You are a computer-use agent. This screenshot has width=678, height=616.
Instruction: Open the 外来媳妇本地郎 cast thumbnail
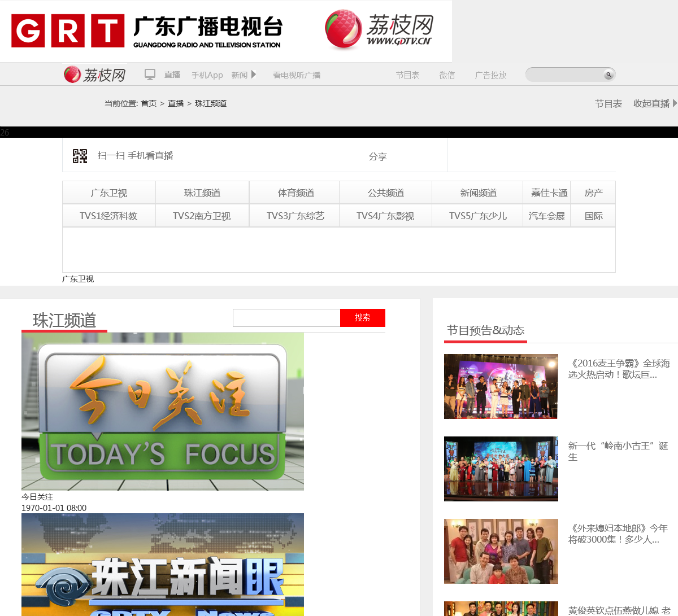click(x=501, y=551)
